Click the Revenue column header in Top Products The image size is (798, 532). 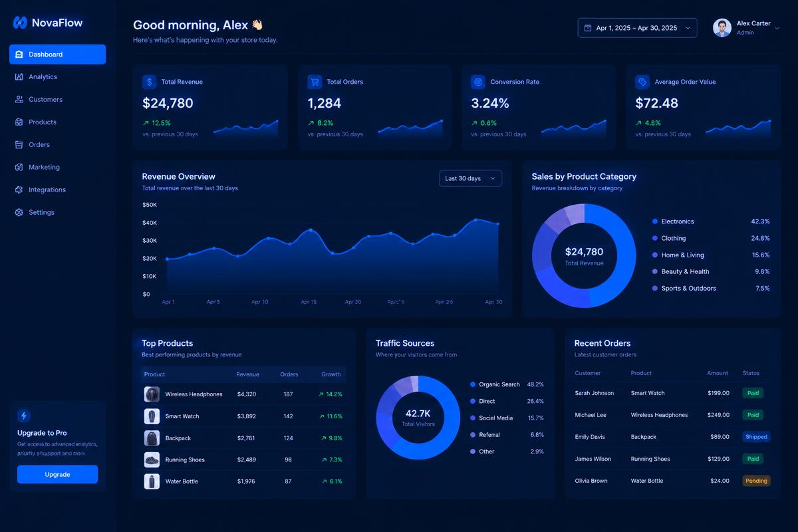click(x=247, y=374)
